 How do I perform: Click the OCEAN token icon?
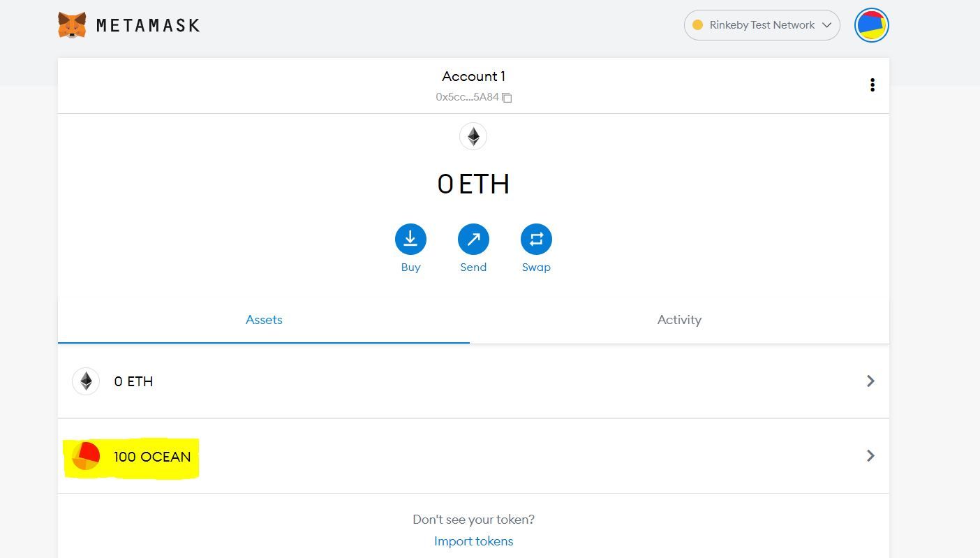coord(86,456)
